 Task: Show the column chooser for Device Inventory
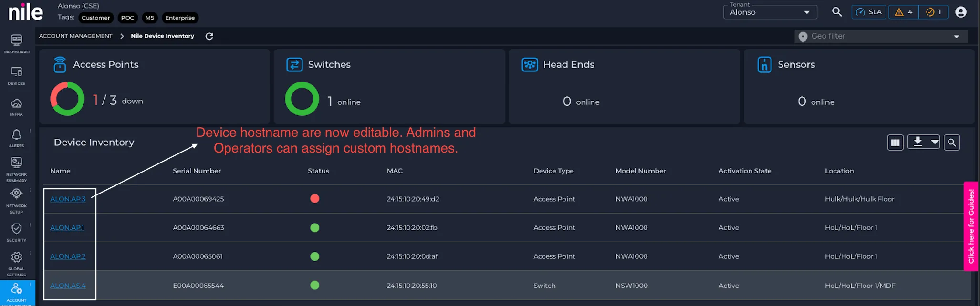point(896,143)
